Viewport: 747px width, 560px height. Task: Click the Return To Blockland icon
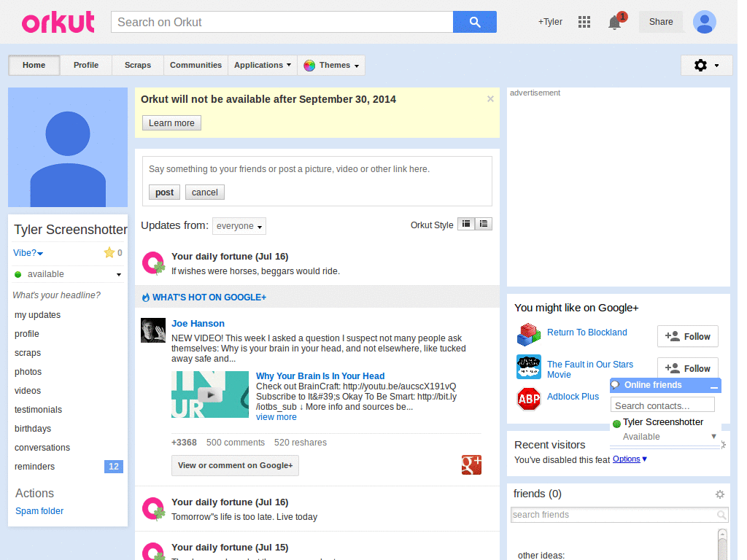[x=529, y=334]
